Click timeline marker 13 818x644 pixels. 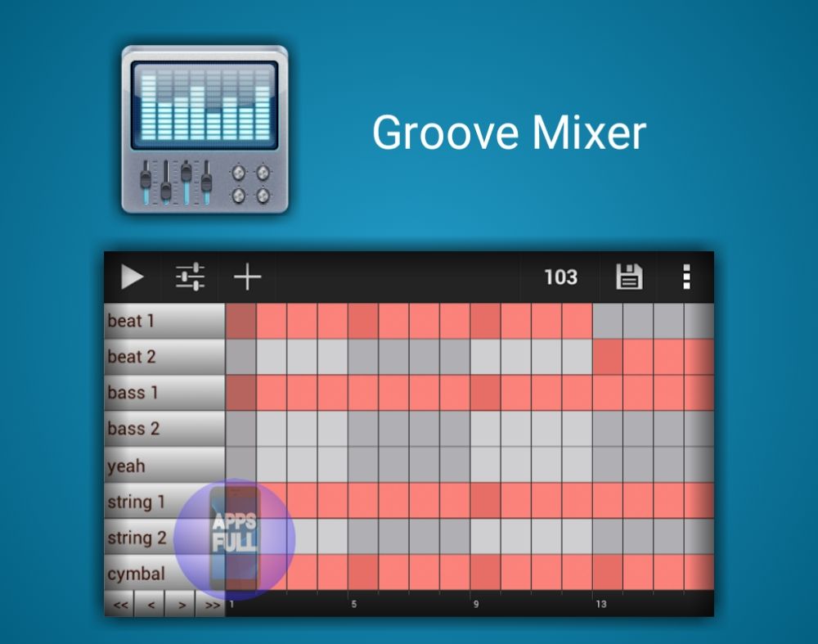pyautogui.click(x=601, y=605)
